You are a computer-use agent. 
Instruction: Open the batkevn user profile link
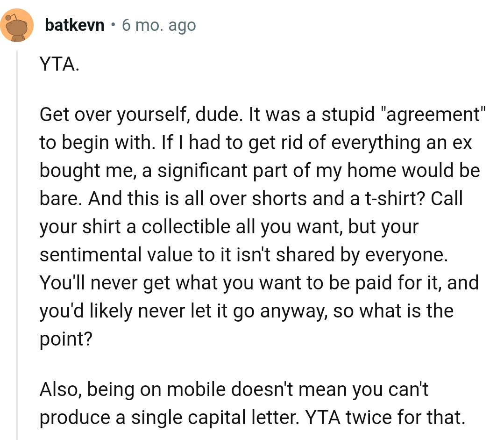tap(75, 25)
